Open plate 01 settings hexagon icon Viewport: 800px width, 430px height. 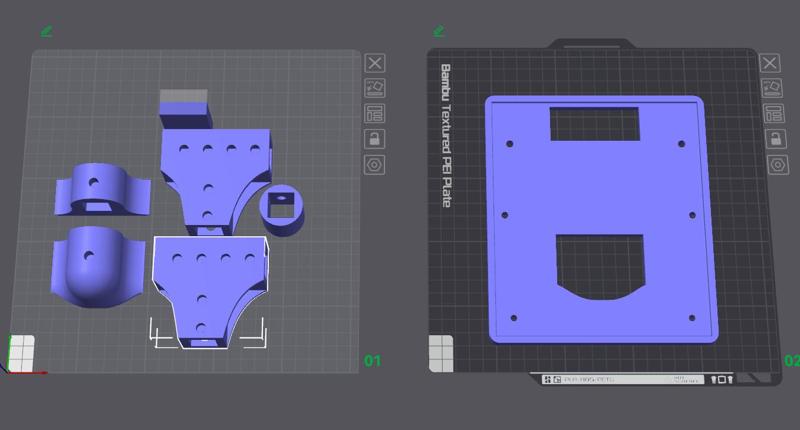point(374,165)
